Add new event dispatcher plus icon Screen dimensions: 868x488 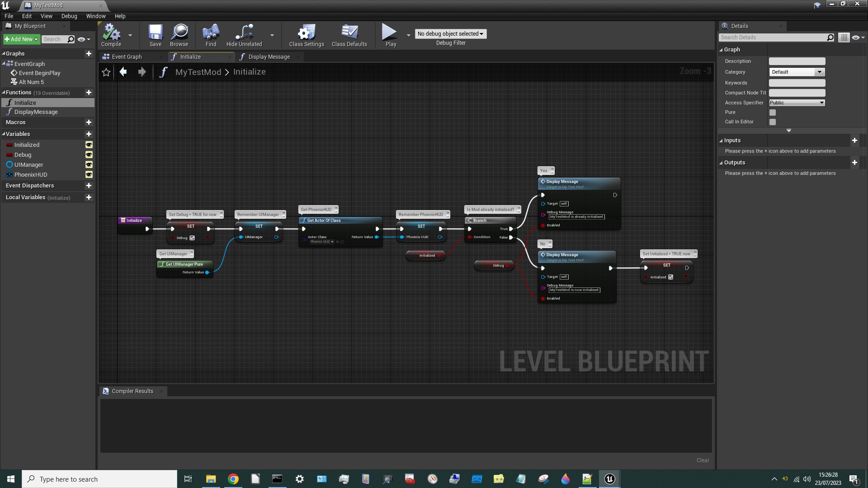point(89,185)
